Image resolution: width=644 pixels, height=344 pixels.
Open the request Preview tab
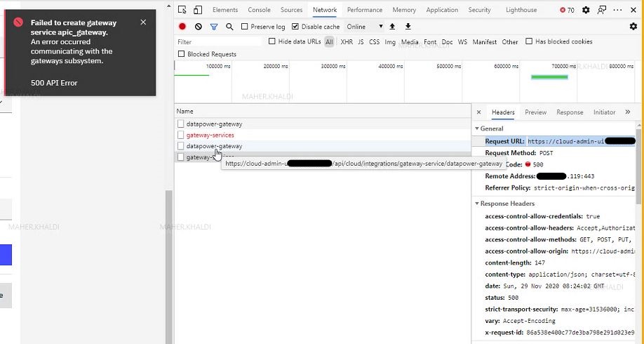click(x=535, y=112)
